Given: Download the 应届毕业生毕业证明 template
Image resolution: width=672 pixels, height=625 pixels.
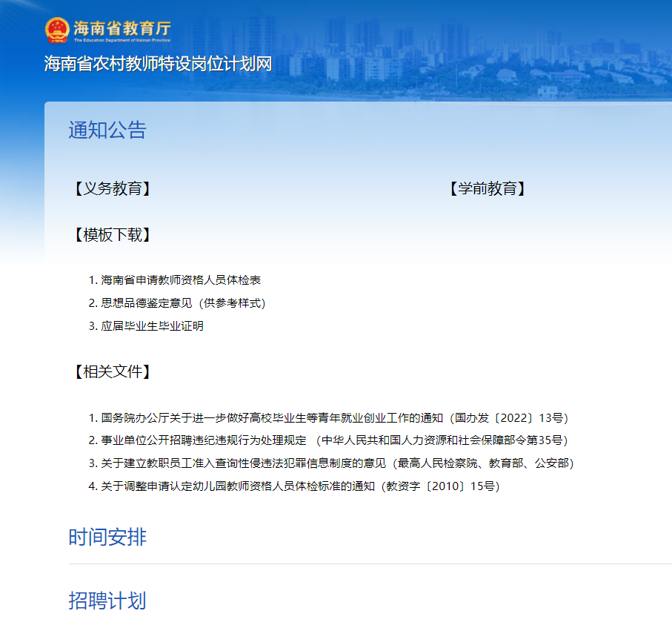Looking at the screenshot, I should (x=152, y=326).
